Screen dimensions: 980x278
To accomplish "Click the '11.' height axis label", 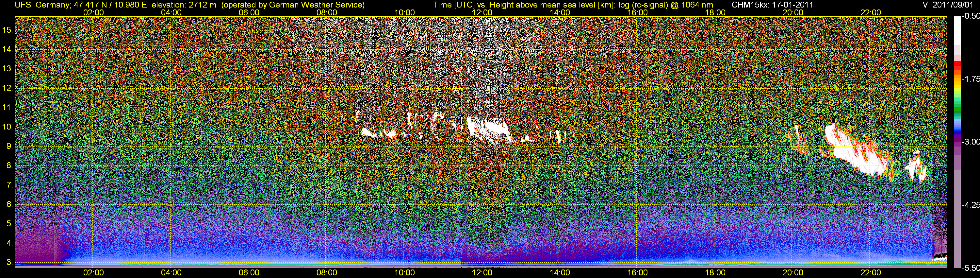I will pyautogui.click(x=7, y=107).
